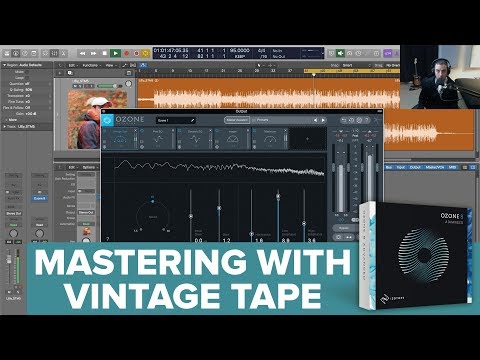Click the track artwork thumbnail
This screenshot has width=480, height=360.
pos(98,119)
